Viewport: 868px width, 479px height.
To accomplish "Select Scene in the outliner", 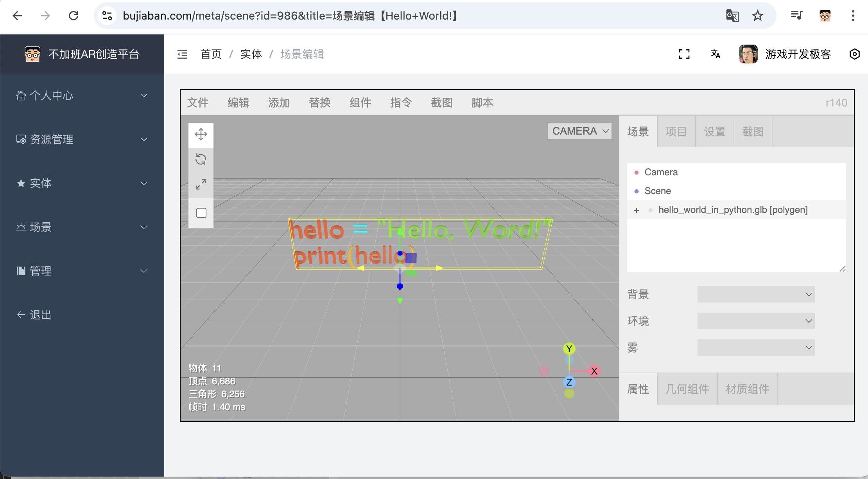I will pyautogui.click(x=737, y=191).
